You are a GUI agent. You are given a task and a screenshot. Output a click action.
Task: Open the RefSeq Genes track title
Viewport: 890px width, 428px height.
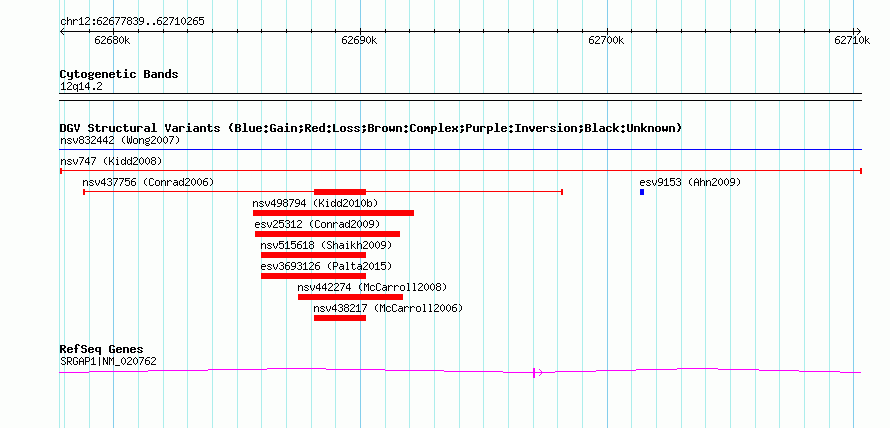click(102, 349)
